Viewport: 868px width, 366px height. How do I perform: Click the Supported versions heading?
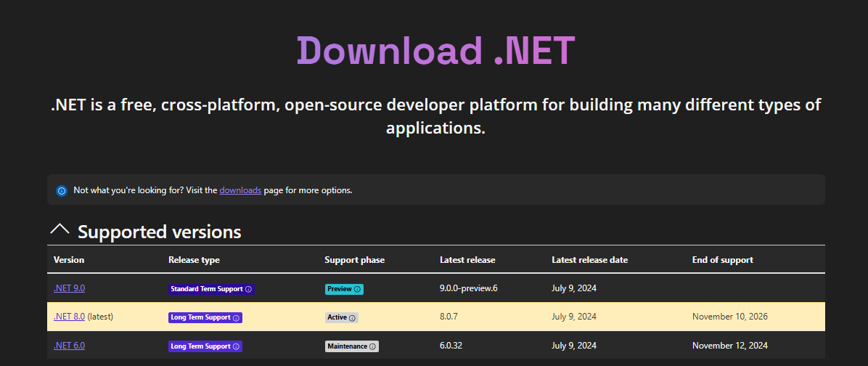160,232
